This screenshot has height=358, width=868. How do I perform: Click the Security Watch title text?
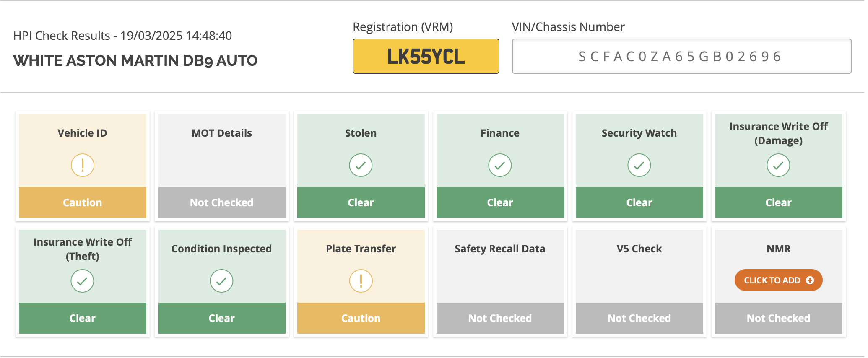(639, 133)
